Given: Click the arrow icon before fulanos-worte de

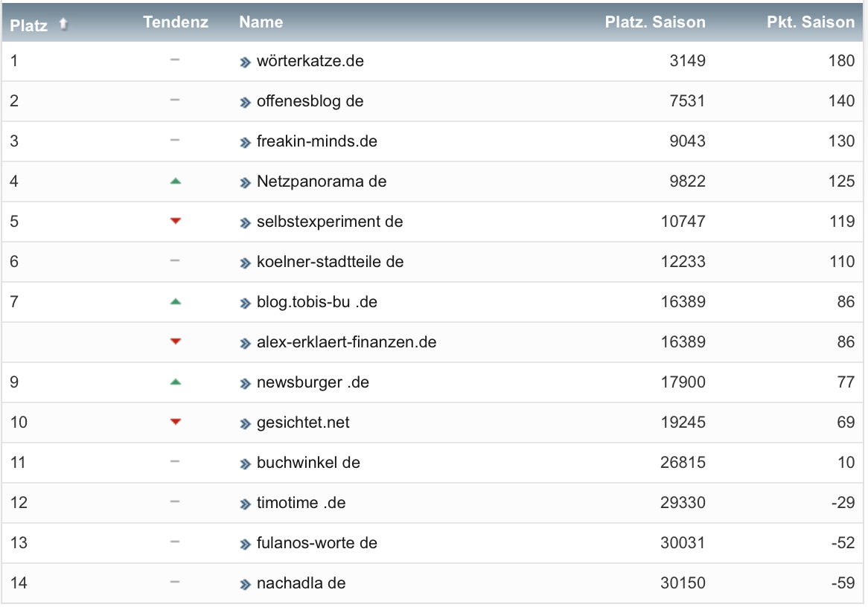Looking at the screenshot, I should click(245, 545).
